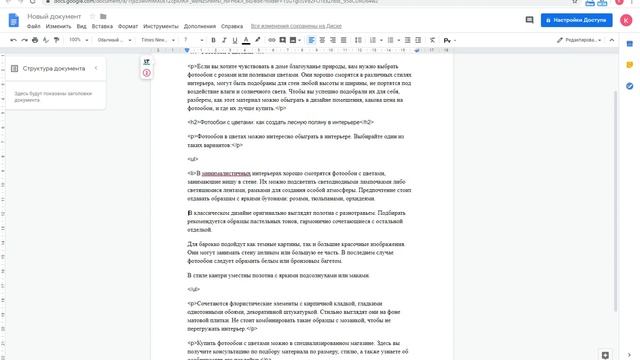
Task: Star the document
Action: [92, 16]
